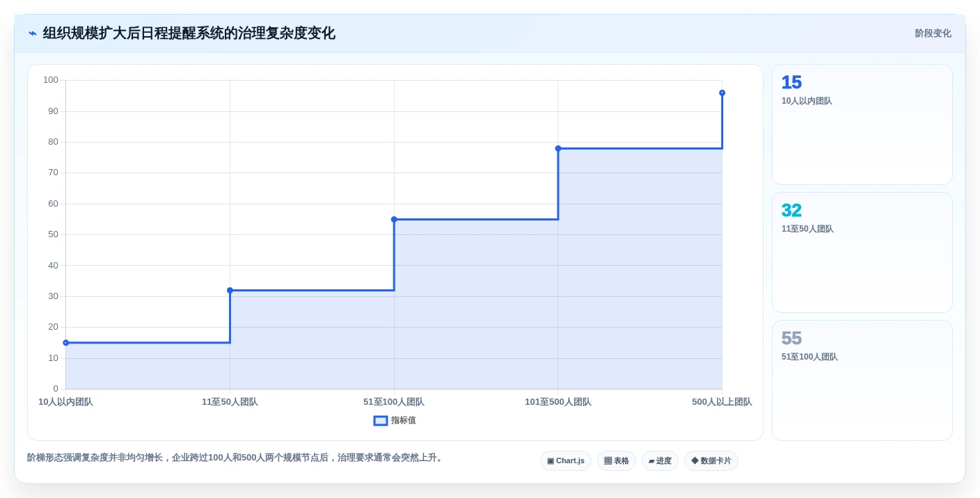Click the data point for 51至100人团队
980x498 pixels.
point(394,220)
